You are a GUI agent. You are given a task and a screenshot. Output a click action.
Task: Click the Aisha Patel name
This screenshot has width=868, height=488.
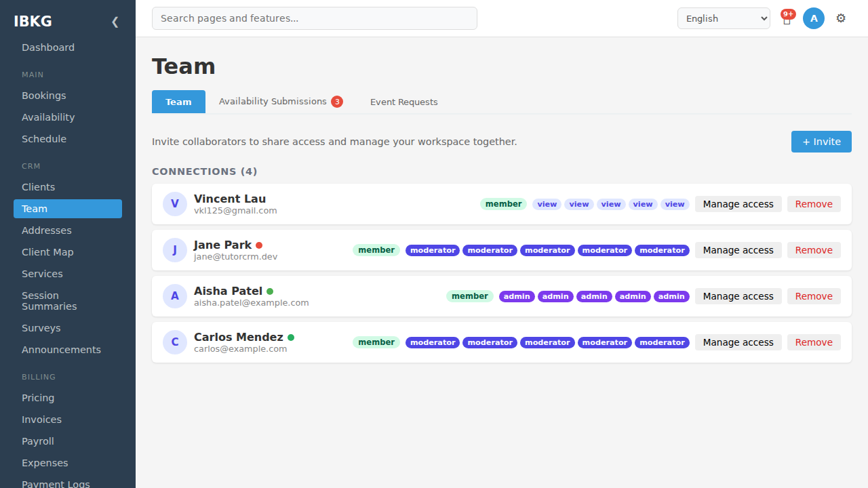click(228, 291)
